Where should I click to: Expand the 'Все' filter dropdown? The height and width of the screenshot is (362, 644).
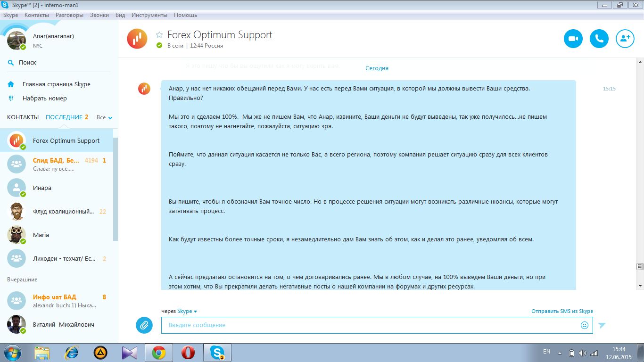click(104, 117)
